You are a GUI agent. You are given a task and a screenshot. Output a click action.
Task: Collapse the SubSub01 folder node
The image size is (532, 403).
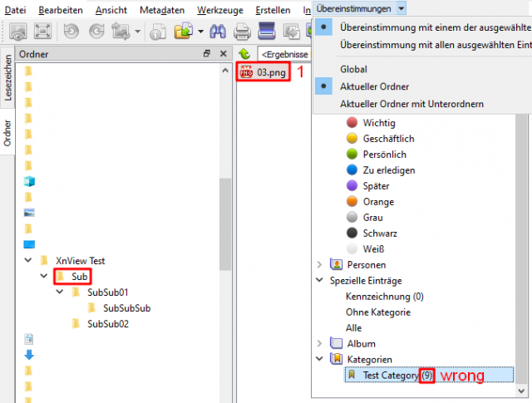tap(60, 292)
